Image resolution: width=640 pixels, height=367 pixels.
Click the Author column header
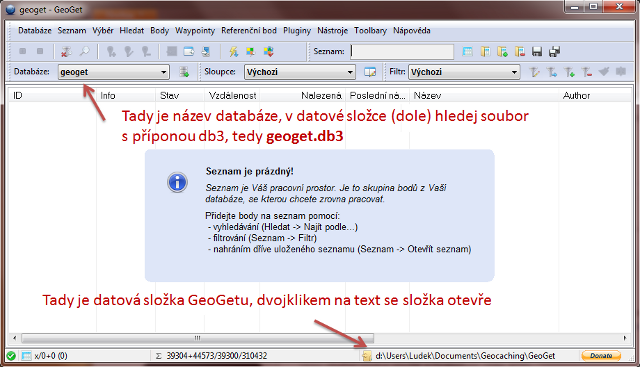point(595,96)
